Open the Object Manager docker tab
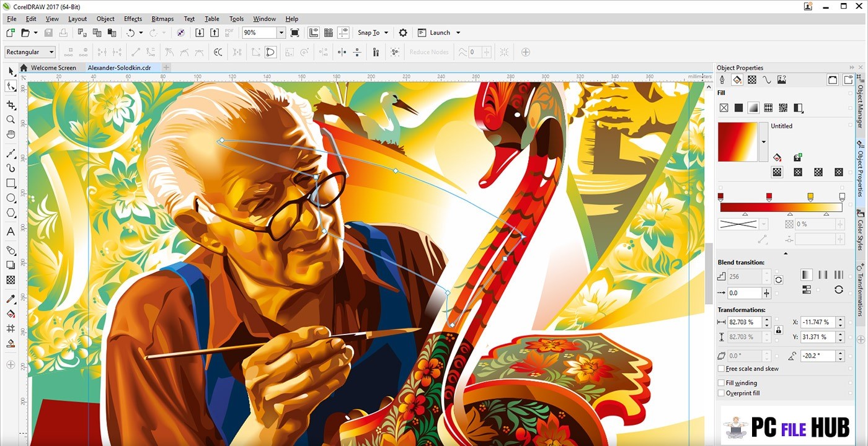This screenshot has height=446, width=868. [x=861, y=107]
